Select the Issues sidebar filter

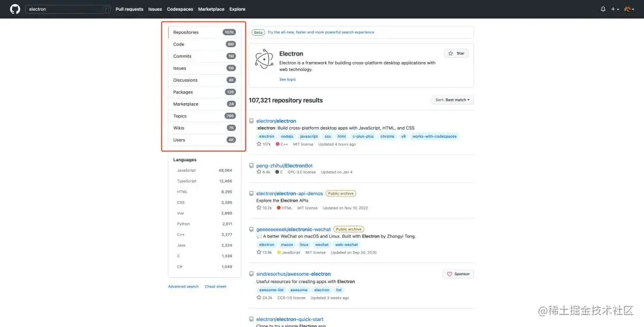click(205, 68)
